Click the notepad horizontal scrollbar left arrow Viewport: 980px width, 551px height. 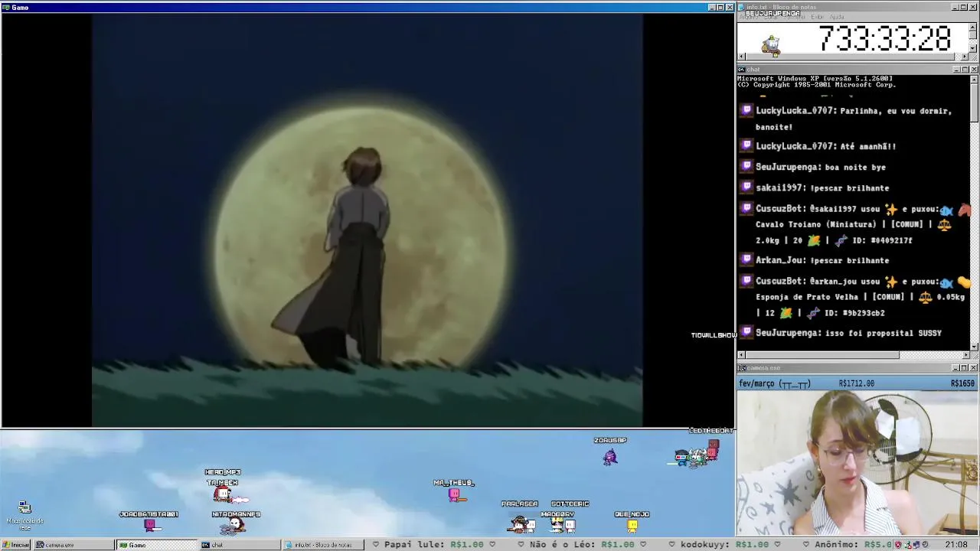point(741,57)
